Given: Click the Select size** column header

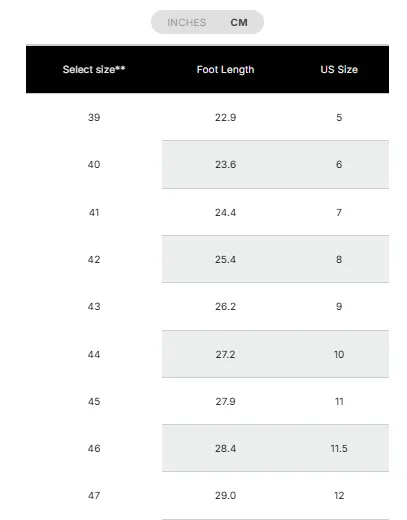Looking at the screenshot, I should 94,69.
